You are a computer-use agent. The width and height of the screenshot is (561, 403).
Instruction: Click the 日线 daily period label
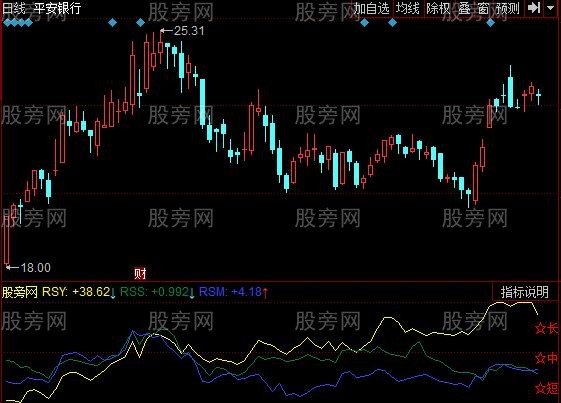pos(14,8)
